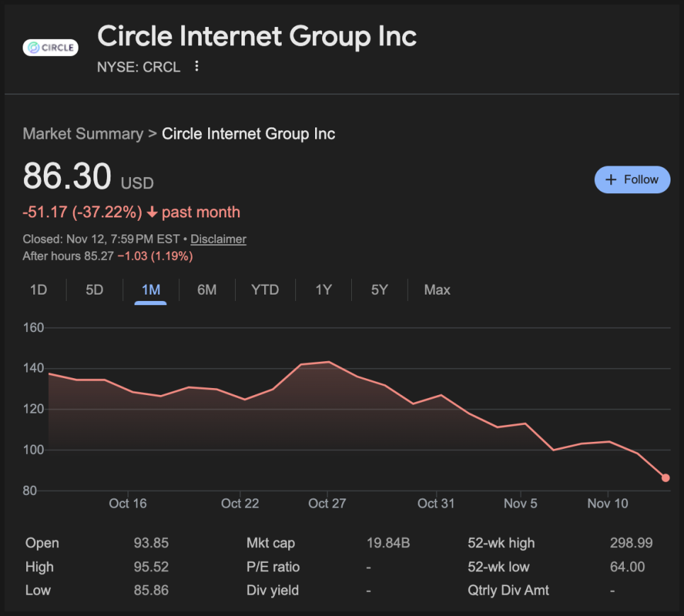
Task: Click the 52-wk high value 298.99
Action: click(631, 543)
